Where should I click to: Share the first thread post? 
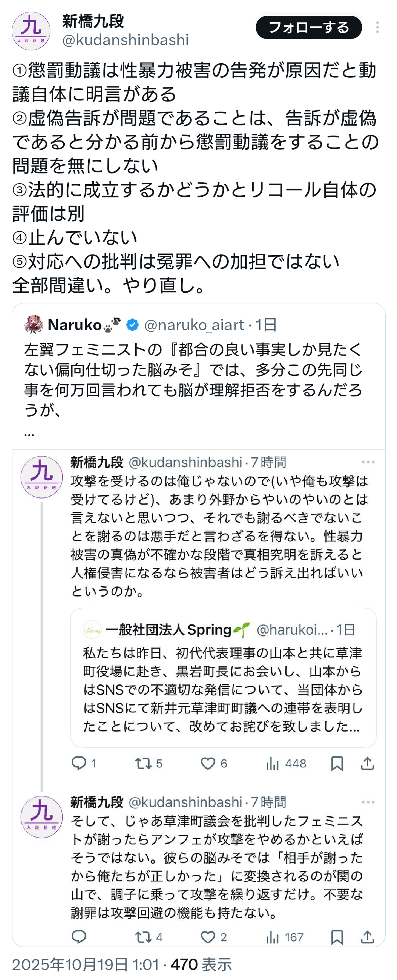(x=367, y=763)
